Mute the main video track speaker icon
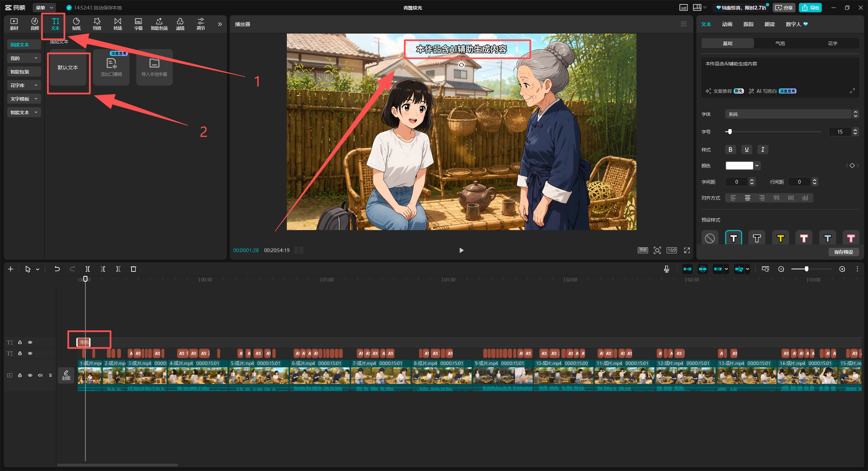 pos(40,375)
